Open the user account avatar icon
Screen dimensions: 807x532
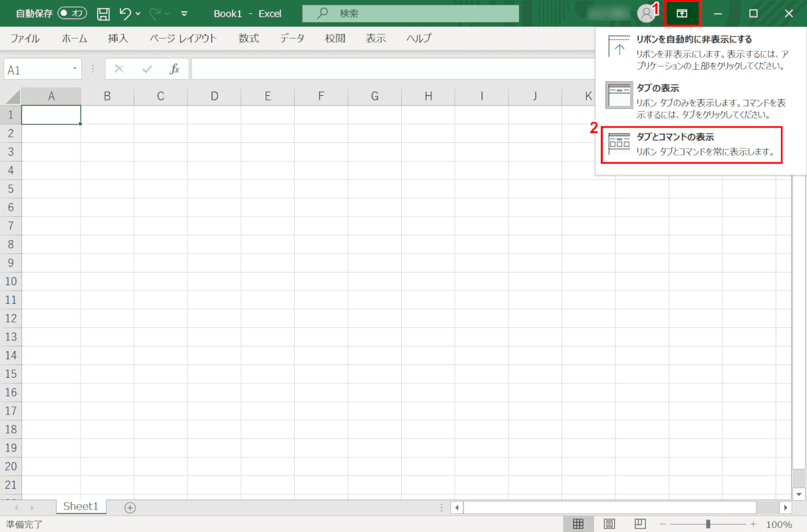(x=646, y=13)
